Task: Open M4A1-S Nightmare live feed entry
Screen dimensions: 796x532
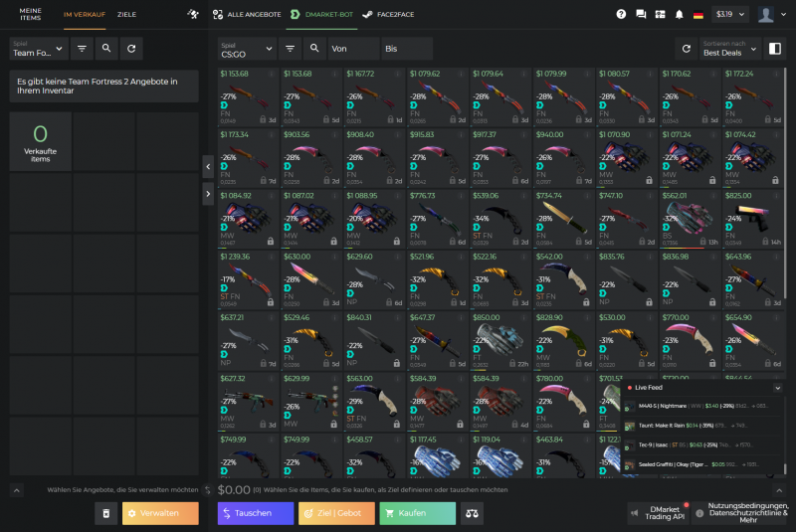Action: point(702,407)
